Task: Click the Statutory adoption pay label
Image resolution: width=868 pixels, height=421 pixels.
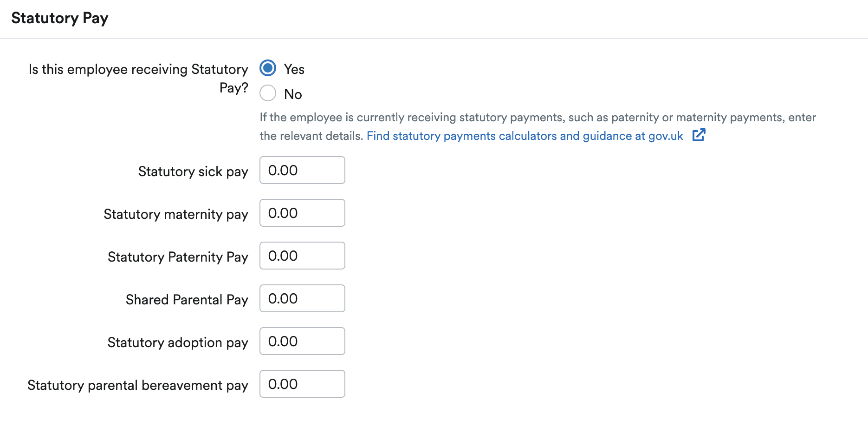Action: pyautogui.click(x=178, y=342)
